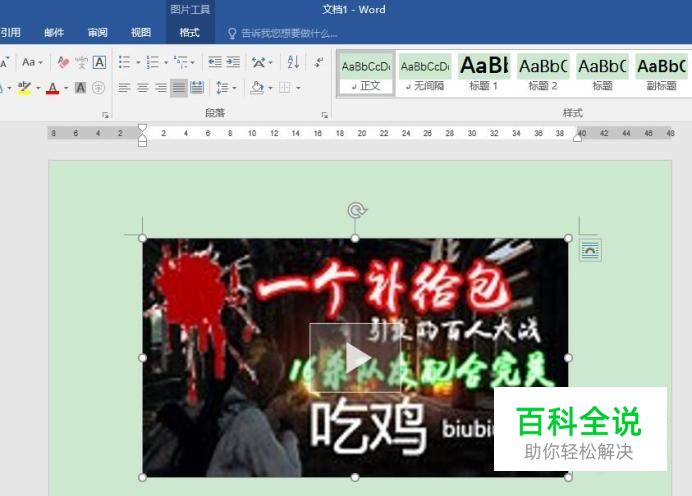Click the left-middle resize handle of picture

(142, 358)
